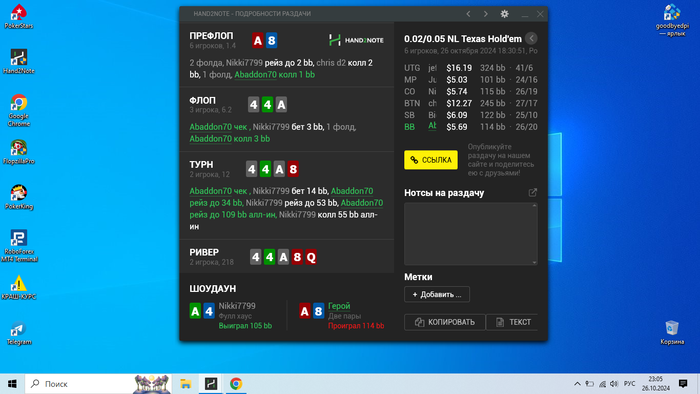Viewport: 700px width, 394px height.
Task: Click Проиграл 114 bb result text
Action: click(356, 326)
